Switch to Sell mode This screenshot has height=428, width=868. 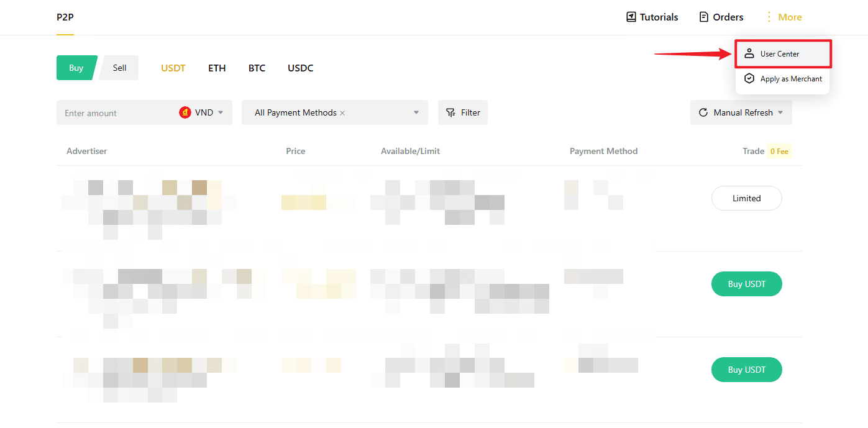click(x=119, y=68)
